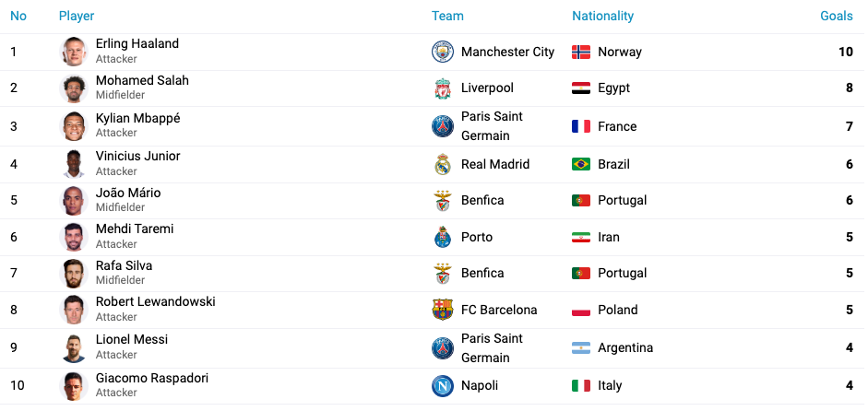This screenshot has height=411, width=868.
Task: Click the Manchester City club crest
Action: coord(443,52)
